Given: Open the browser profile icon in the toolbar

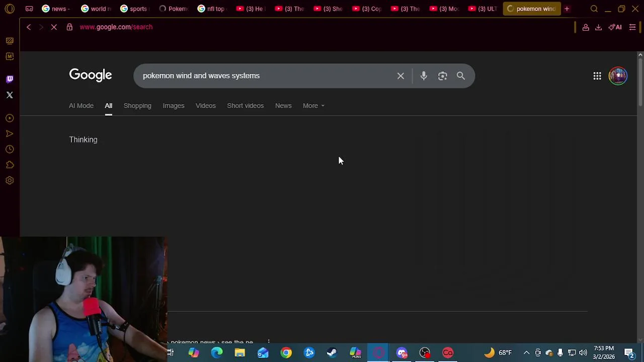Looking at the screenshot, I should [586, 27].
